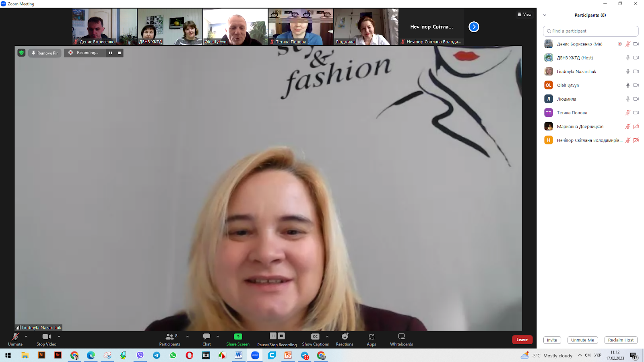
Task: Select Людмила video thumbnail
Action: pos(366,27)
